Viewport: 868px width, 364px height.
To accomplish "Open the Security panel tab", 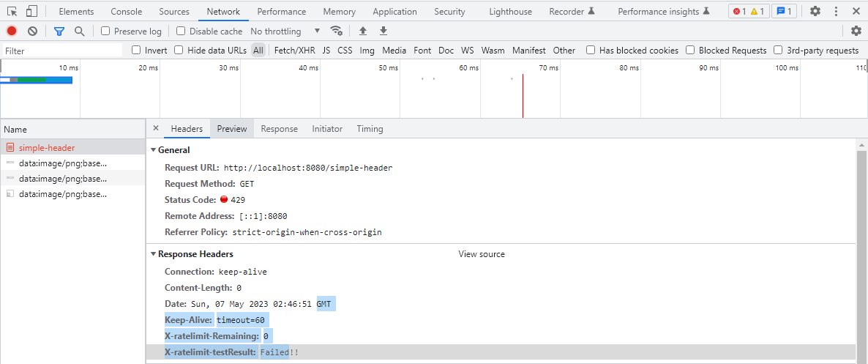I will click(x=449, y=12).
